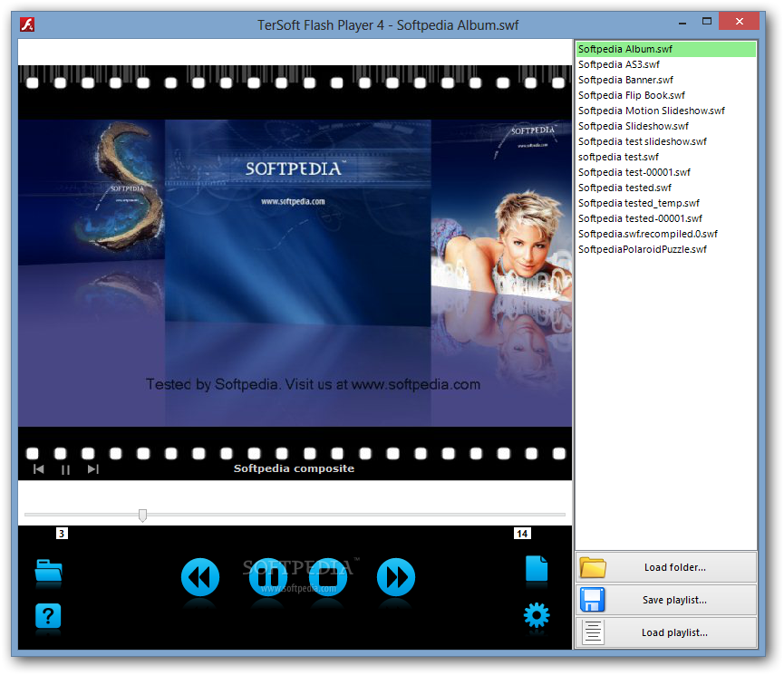Maximize the TerSoft Flash Player window
The width and height of the screenshot is (784, 675).
pos(706,22)
